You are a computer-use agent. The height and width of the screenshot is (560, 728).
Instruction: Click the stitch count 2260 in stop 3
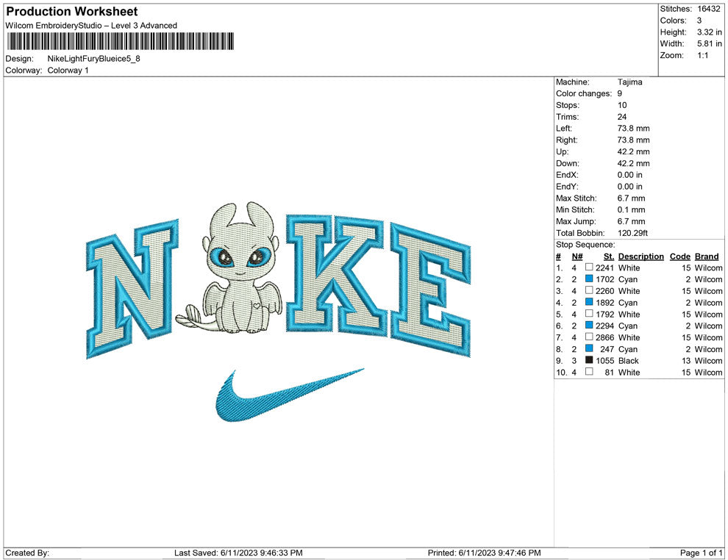pyautogui.click(x=605, y=291)
